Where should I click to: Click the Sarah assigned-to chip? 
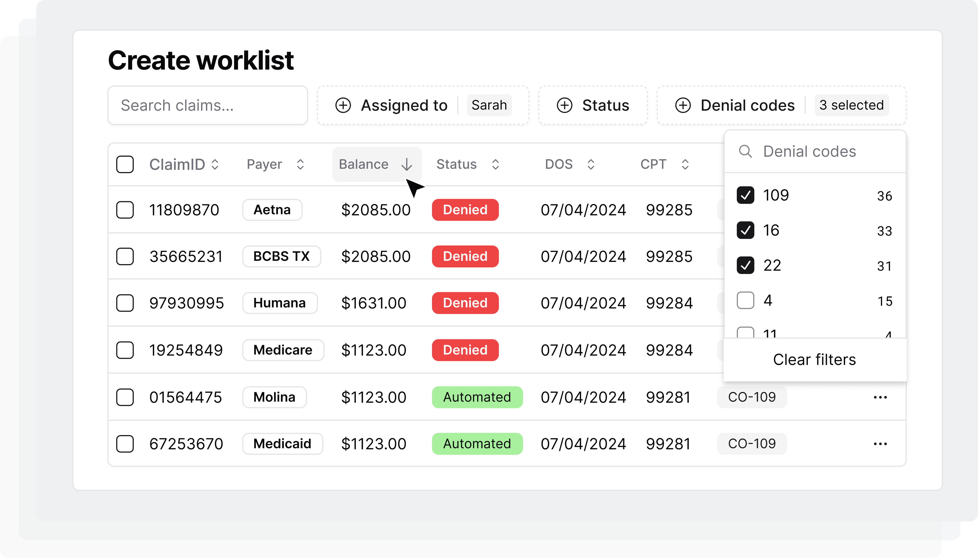489,105
